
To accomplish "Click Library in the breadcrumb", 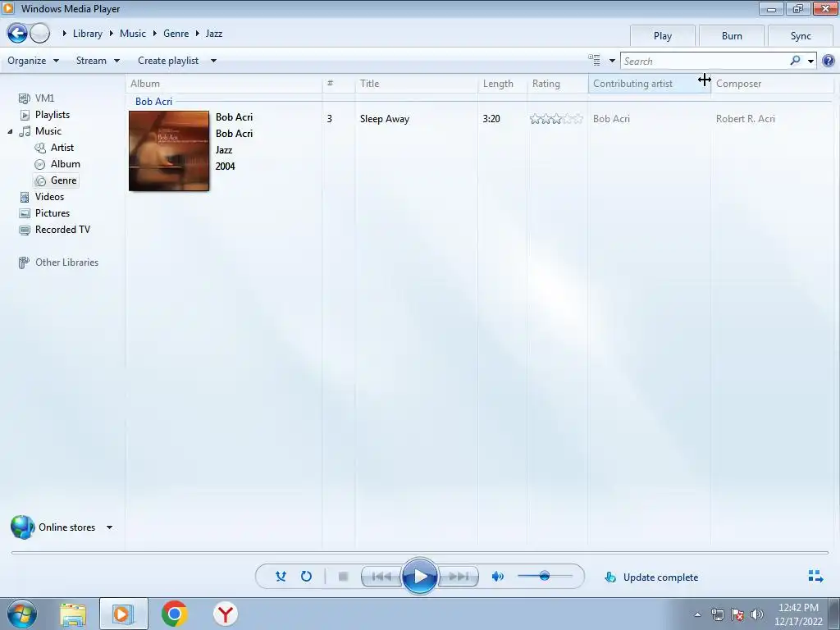I will (87, 33).
